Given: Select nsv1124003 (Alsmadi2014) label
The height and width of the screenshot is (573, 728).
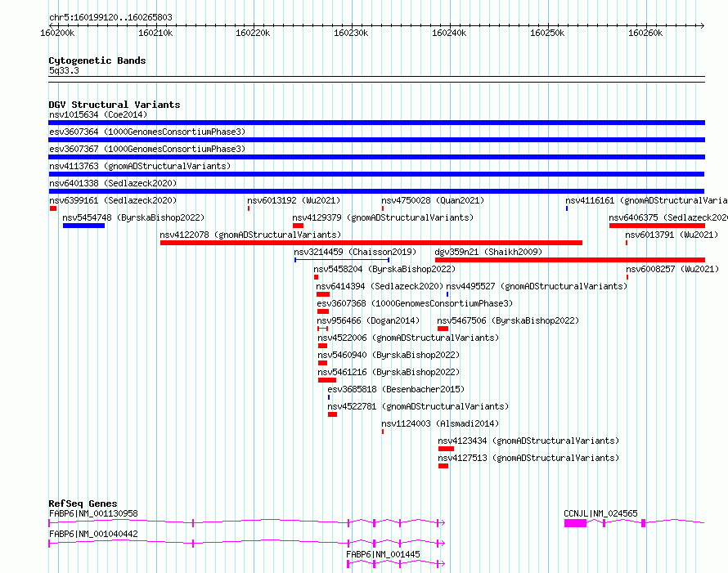Looking at the screenshot, I should click(x=440, y=423).
